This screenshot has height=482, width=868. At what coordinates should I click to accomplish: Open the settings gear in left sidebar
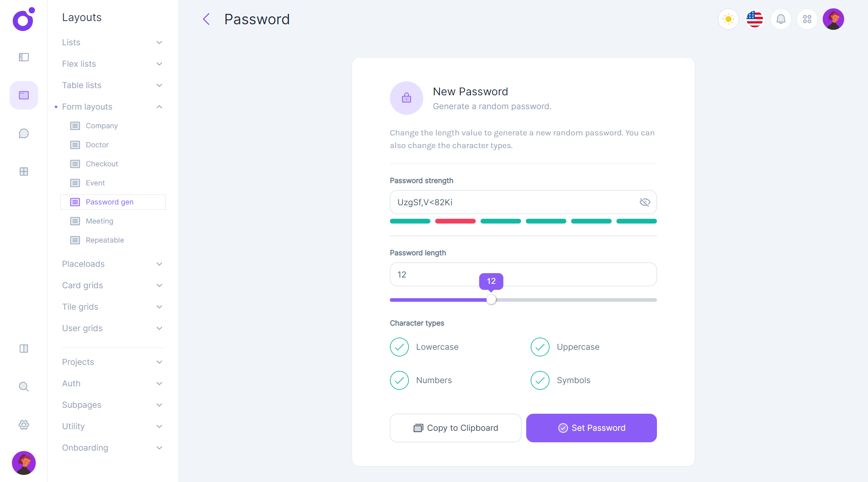pos(24,425)
